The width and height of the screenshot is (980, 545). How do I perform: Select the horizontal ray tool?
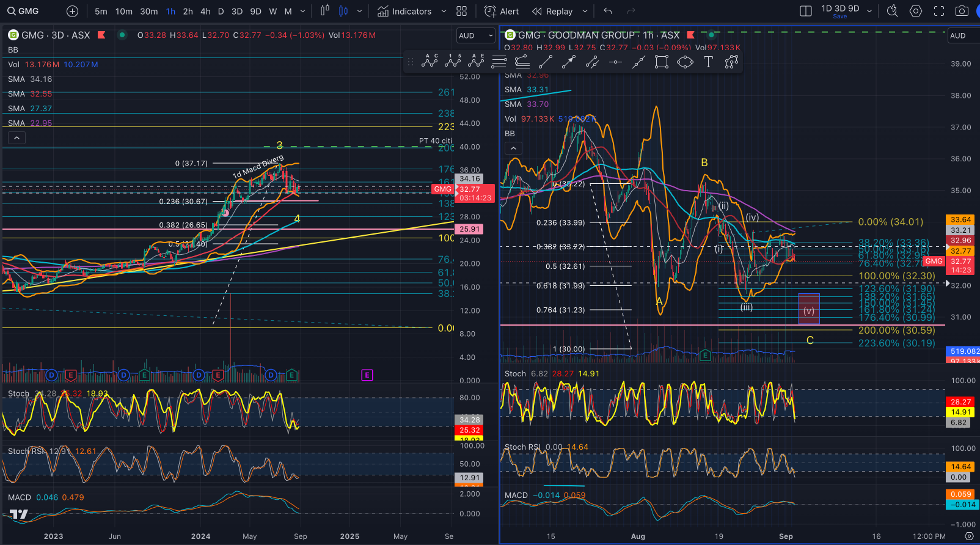[615, 61]
